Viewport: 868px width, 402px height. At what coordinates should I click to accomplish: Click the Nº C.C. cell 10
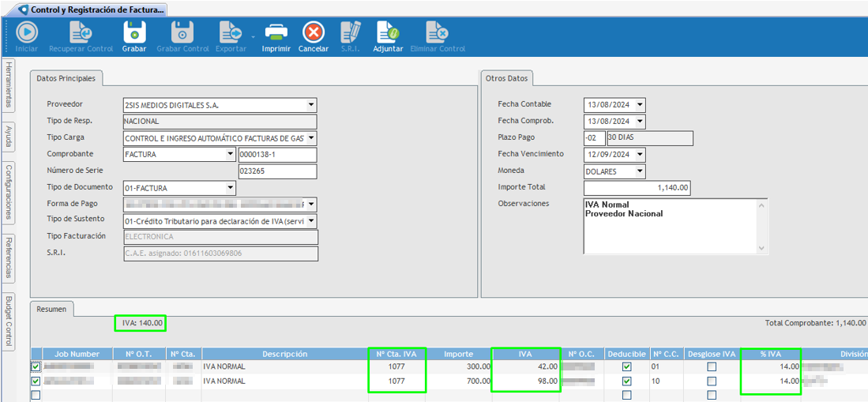pos(667,381)
